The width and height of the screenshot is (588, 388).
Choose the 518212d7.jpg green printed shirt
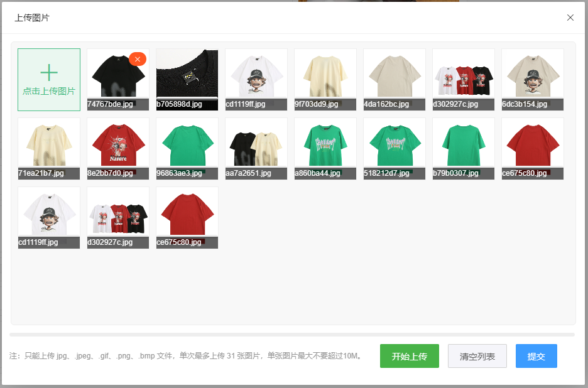click(x=395, y=143)
